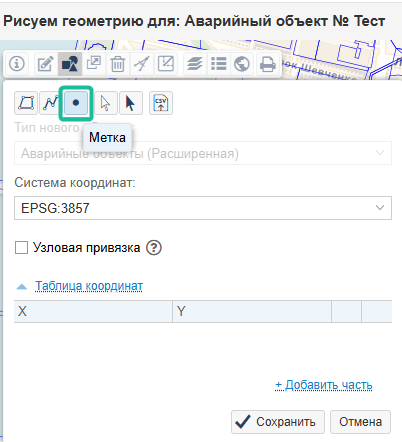Click the Отмена button
402x442 pixels.
pos(360,422)
